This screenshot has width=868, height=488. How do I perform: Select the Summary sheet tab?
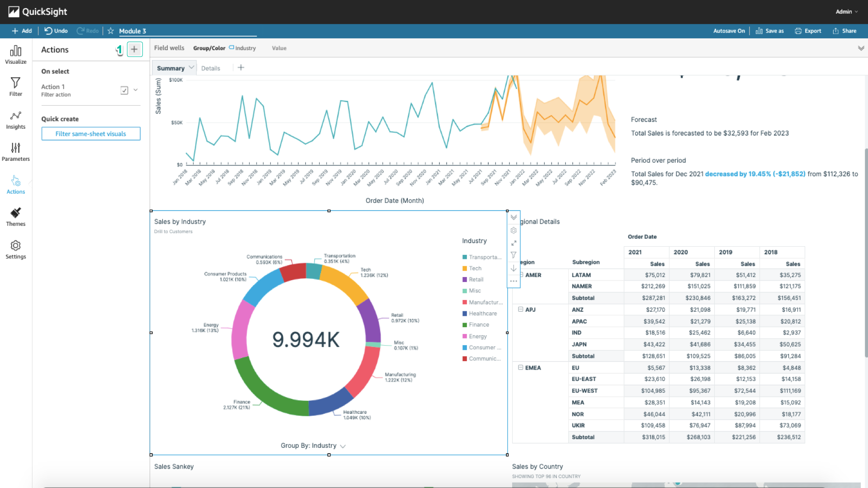(x=170, y=68)
